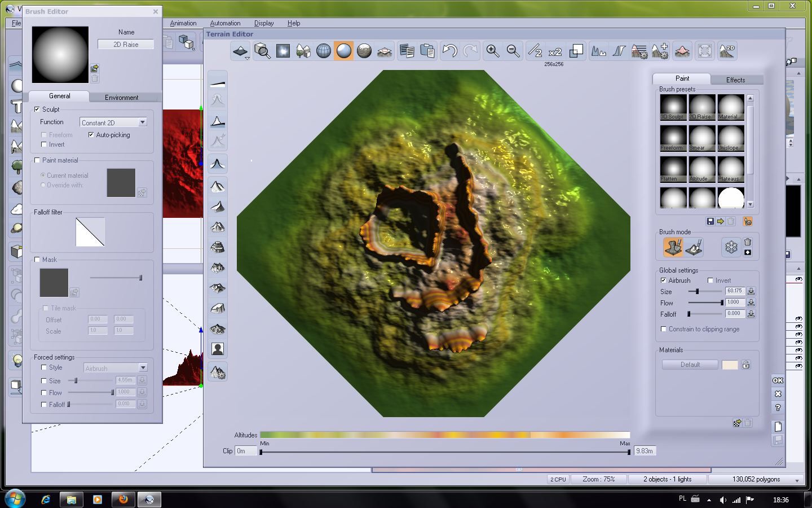Click the Size slider in Global settings
This screenshot has height=508, width=812.
click(x=705, y=291)
